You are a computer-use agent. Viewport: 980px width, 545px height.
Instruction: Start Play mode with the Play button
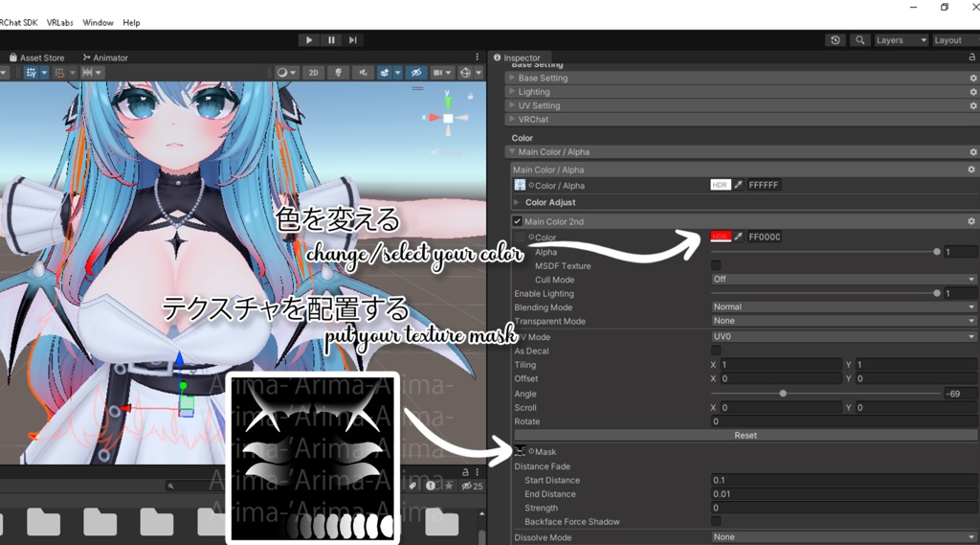coord(309,40)
